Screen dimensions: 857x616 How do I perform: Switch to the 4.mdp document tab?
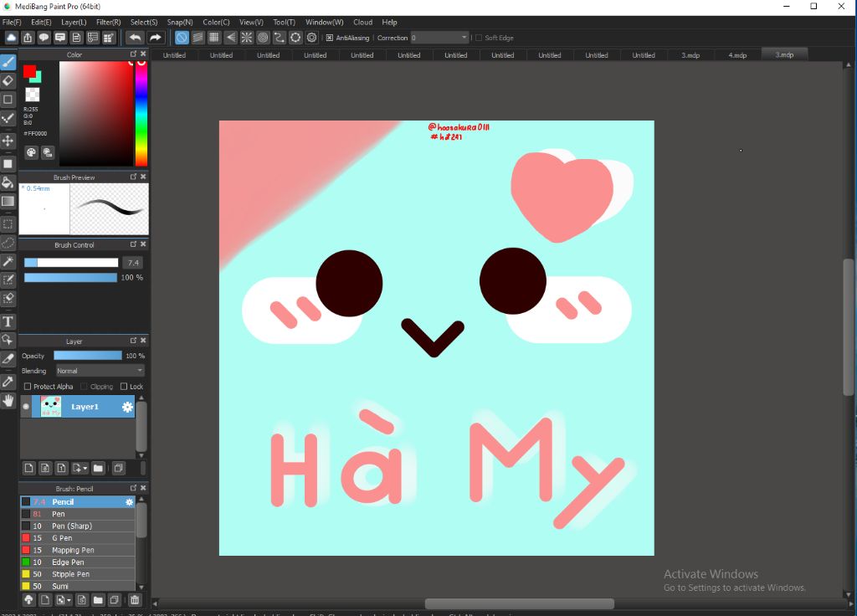click(737, 55)
